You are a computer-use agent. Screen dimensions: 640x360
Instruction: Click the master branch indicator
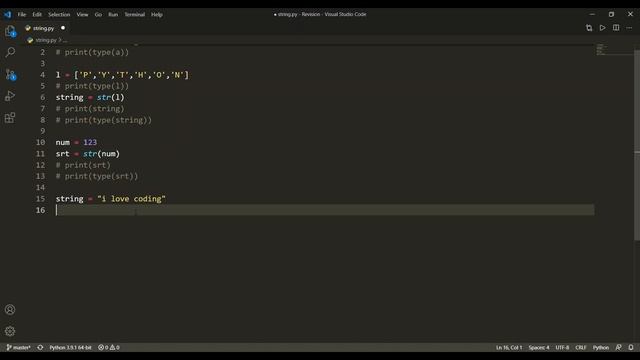pos(18,347)
